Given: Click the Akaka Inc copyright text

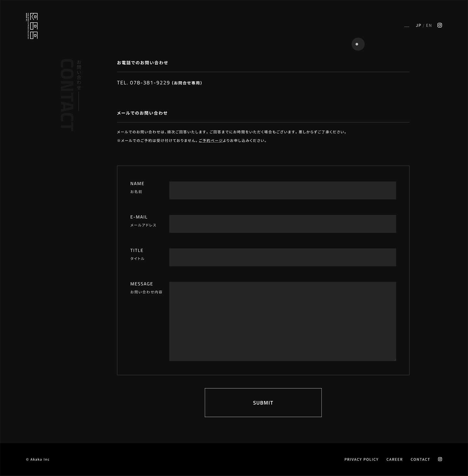Looking at the screenshot, I should [x=38, y=459].
